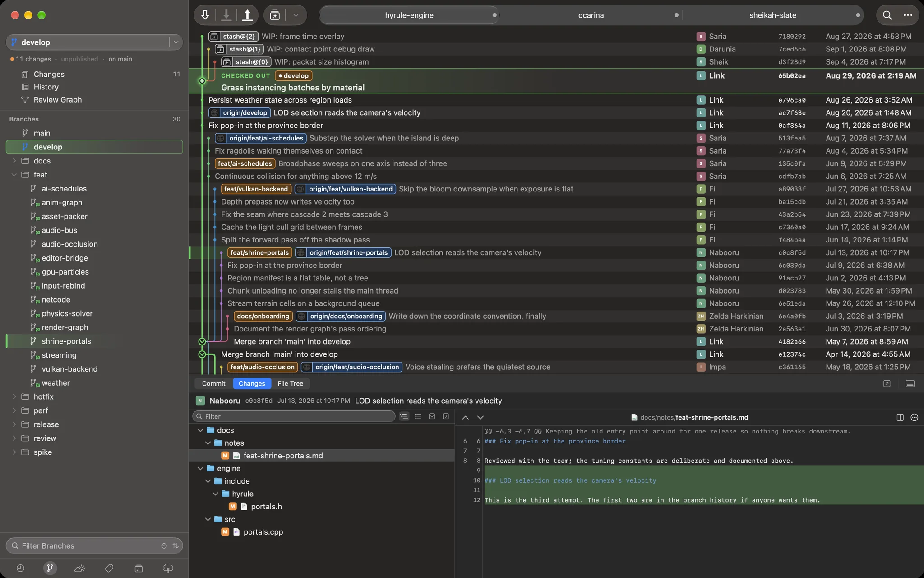
Task: Open the tags sidebar tab icon
Action: tap(109, 568)
